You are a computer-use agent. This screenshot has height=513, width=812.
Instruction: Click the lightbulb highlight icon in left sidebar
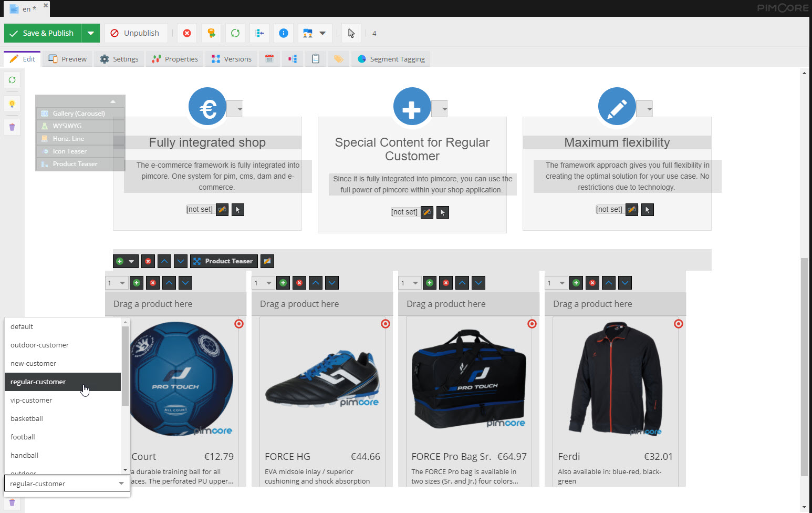coord(12,104)
